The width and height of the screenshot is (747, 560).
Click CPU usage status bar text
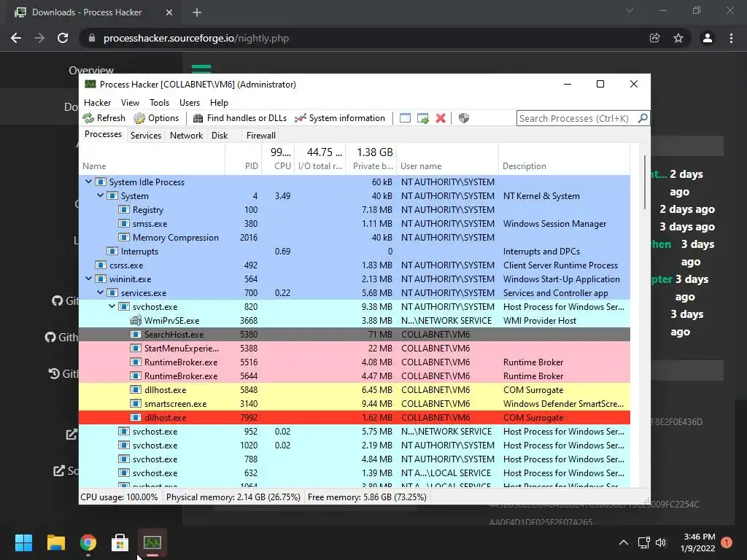(119, 497)
